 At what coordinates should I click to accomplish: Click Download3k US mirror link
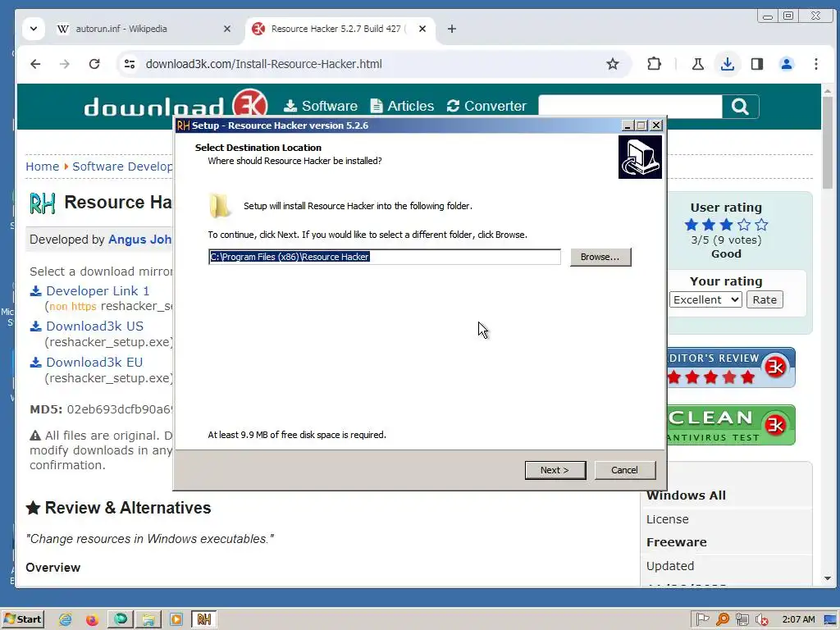click(x=94, y=326)
